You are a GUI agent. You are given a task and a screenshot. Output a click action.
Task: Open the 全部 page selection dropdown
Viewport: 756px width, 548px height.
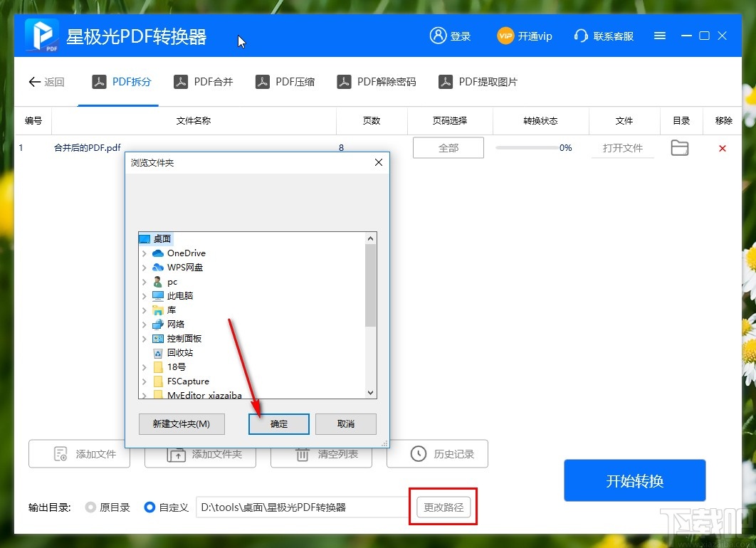click(x=448, y=147)
